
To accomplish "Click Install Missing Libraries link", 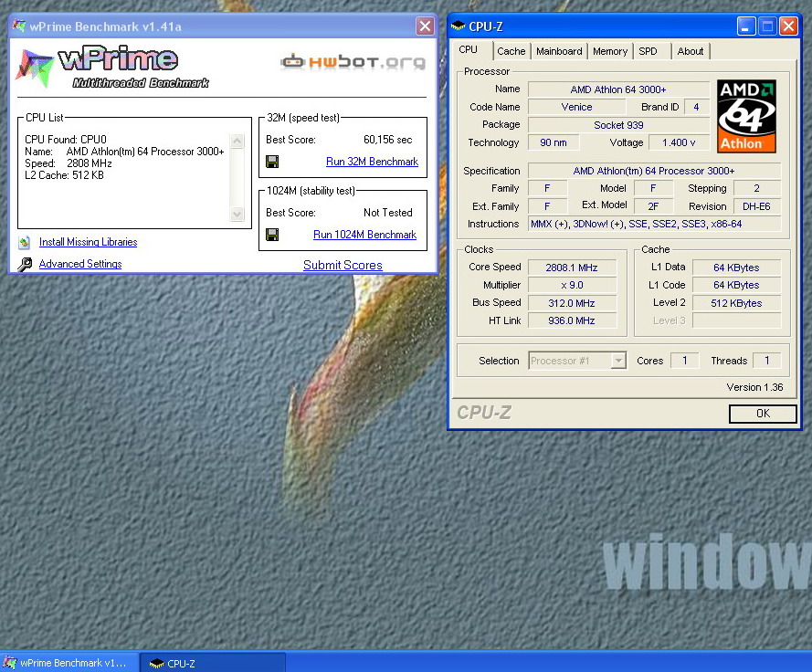I will coord(88,242).
